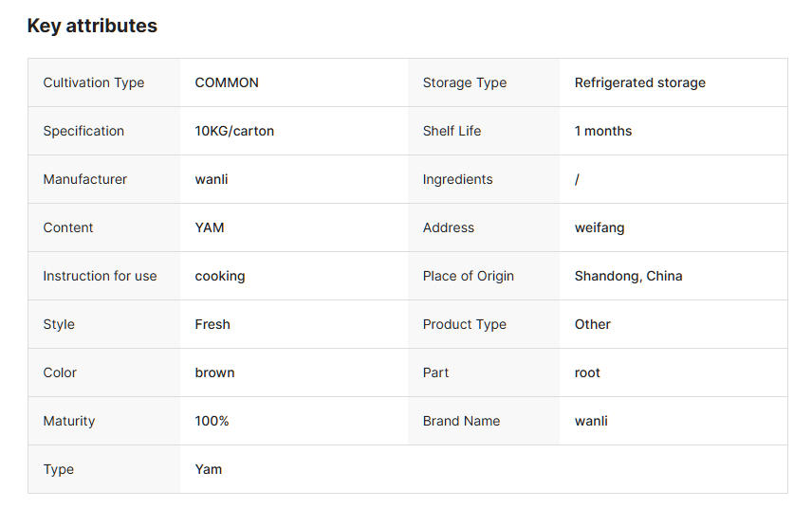Select the "Shandong, China" origin value
812x508 pixels.
(628, 276)
